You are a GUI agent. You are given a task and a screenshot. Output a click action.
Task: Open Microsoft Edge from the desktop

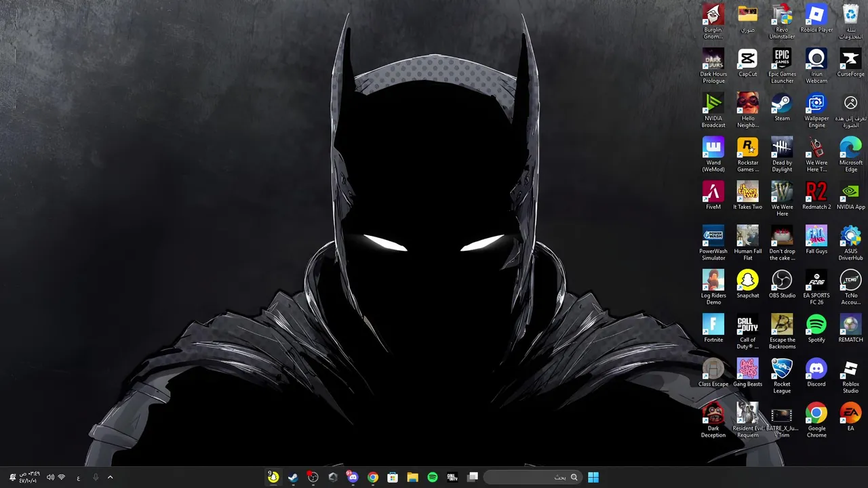(x=850, y=155)
